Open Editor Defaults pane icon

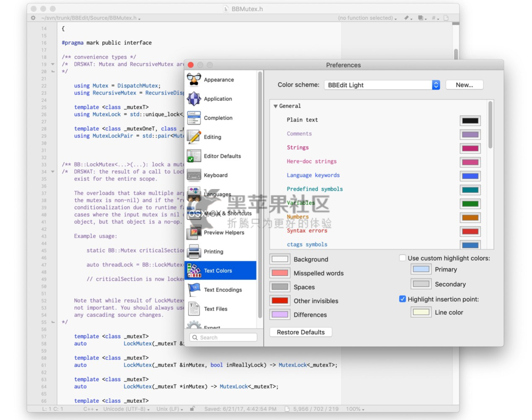tap(194, 156)
